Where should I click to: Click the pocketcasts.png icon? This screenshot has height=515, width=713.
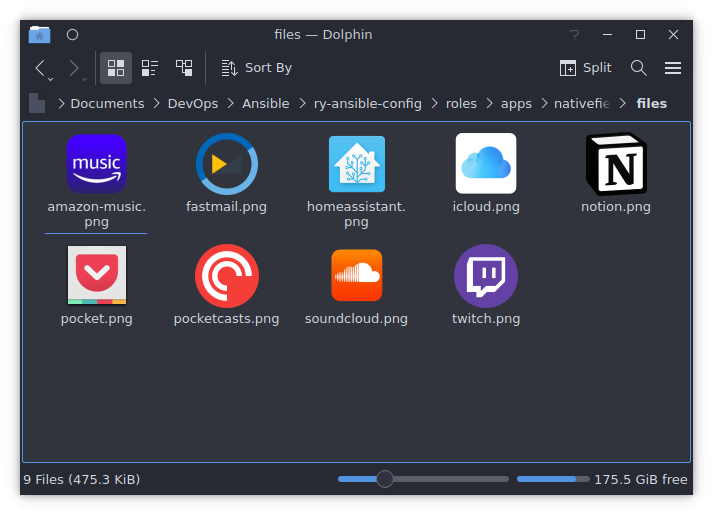pyautogui.click(x=227, y=275)
